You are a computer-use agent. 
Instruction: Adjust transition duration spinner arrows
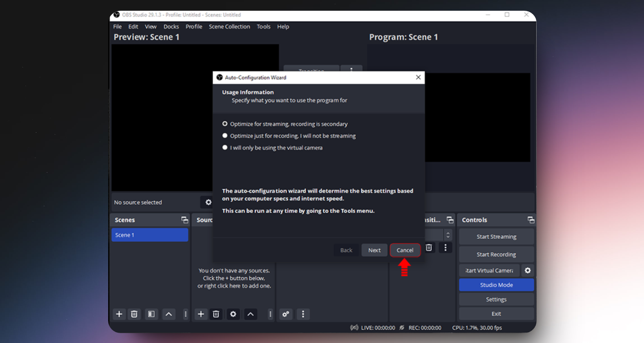[448, 235]
